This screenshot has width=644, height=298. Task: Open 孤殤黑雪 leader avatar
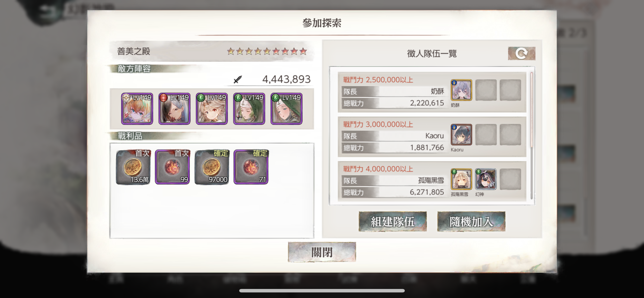461,179
